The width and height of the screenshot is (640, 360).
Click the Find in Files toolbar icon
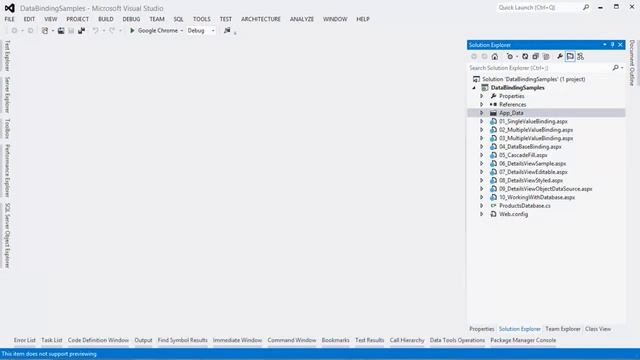coord(227,31)
